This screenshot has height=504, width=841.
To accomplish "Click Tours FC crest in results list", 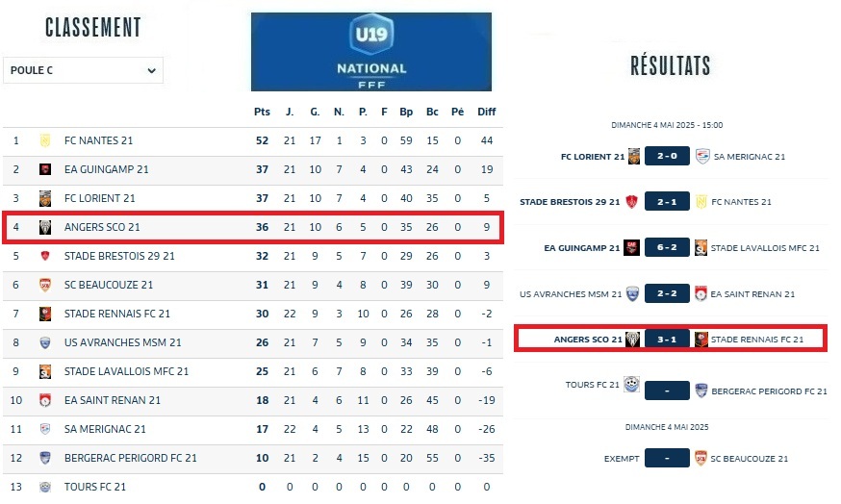I will (630, 385).
